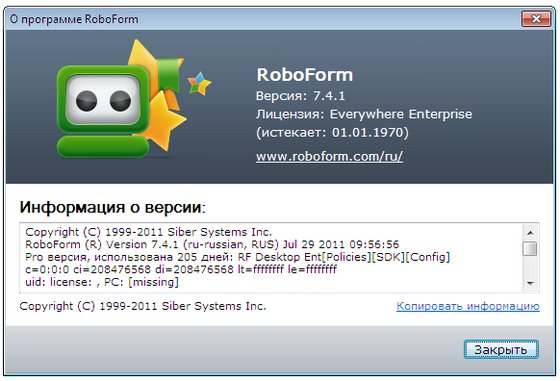
Task: Click the first Copyright line in the info box
Action: click(149, 232)
